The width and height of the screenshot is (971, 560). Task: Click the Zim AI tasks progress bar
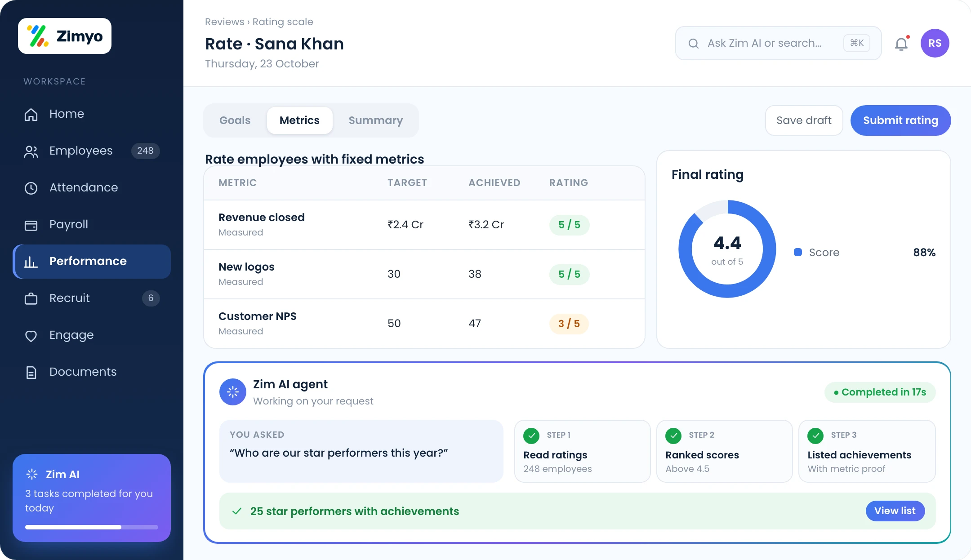pos(92,527)
